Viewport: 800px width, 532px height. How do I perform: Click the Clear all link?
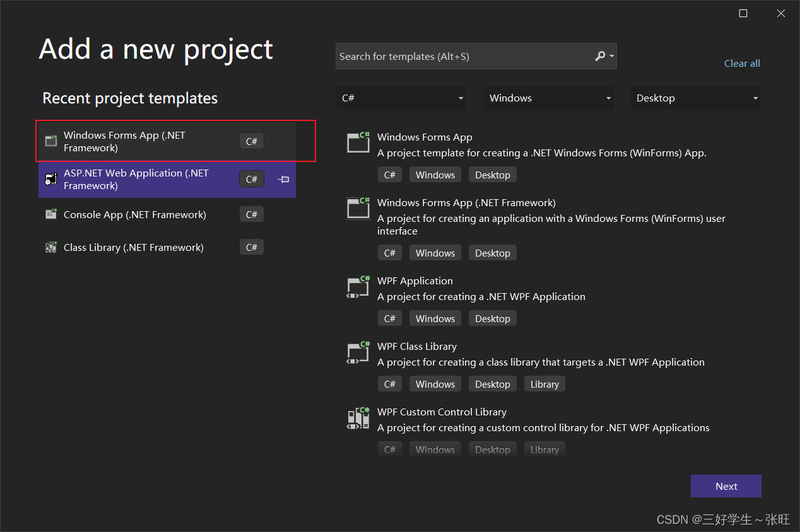click(742, 63)
